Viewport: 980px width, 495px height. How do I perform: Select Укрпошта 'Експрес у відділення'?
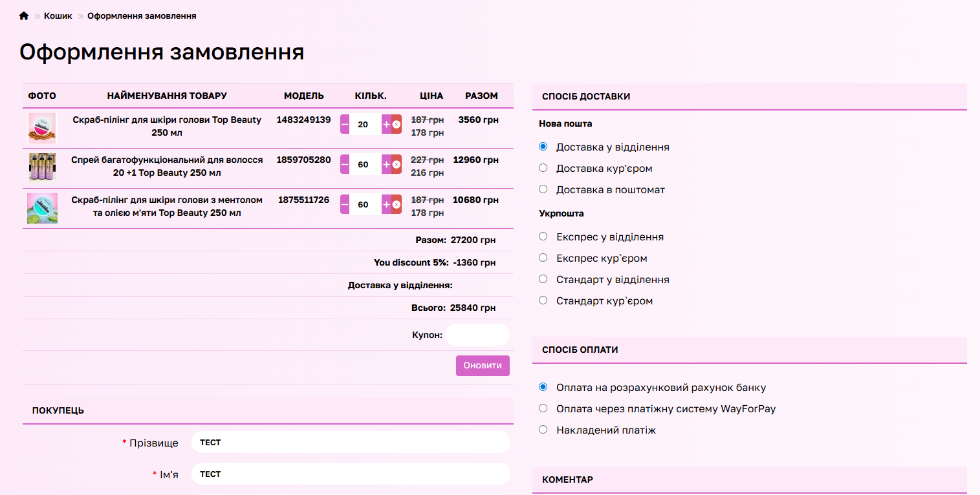pos(543,237)
